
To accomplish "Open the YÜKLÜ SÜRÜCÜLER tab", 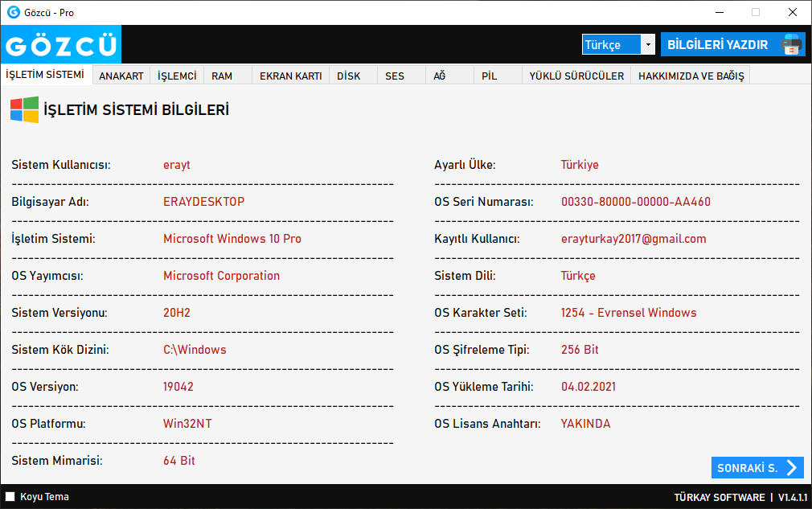I will pos(576,76).
